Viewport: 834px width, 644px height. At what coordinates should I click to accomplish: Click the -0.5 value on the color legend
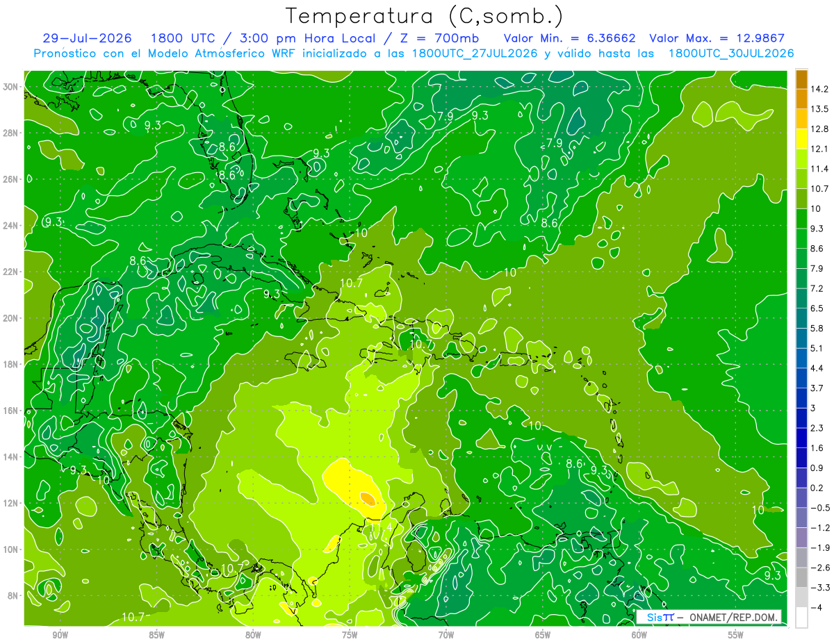tap(819, 508)
